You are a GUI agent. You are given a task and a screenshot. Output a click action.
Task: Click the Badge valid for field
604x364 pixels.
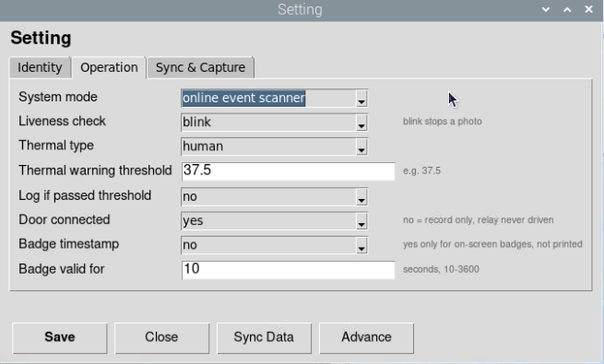288,269
